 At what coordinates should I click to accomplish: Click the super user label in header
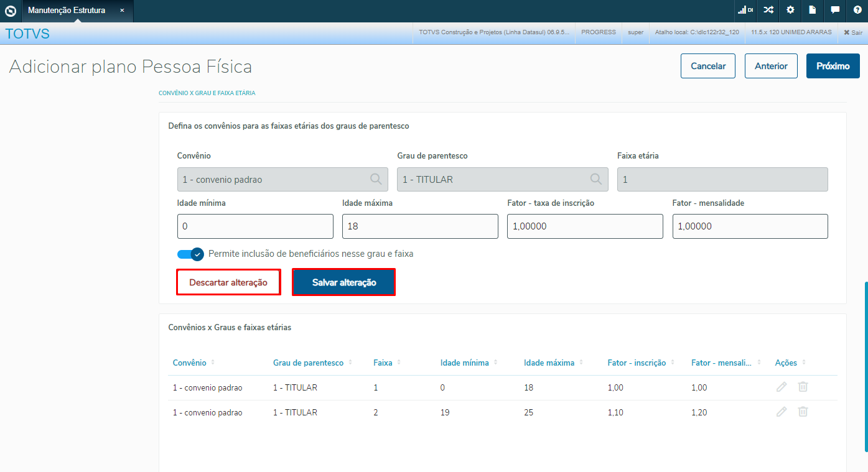tap(635, 32)
